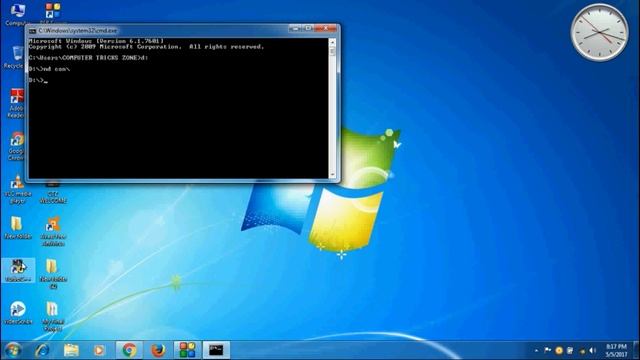The width and height of the screenshot is (640, 360).
Task: Launch Firefox from the taskbar
Action: (158, 350)
